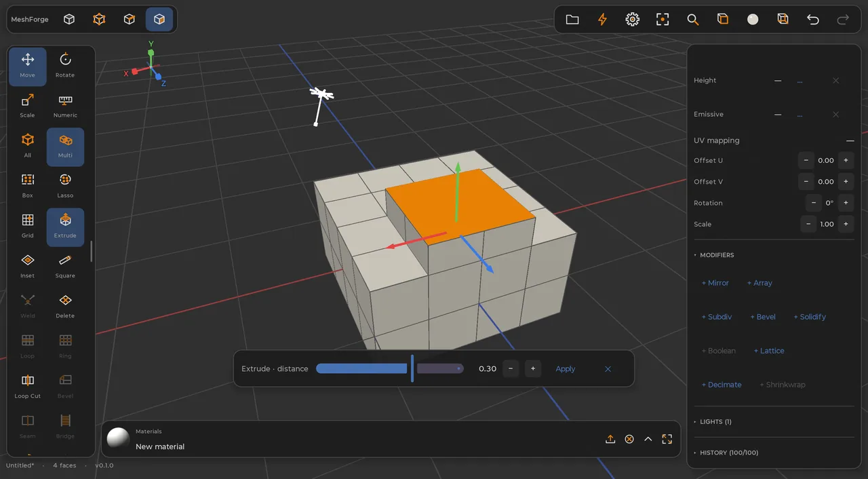Add a Decimate modifier
The width and height of the screenshot is (868, 479).
click(x=722, y=385)
